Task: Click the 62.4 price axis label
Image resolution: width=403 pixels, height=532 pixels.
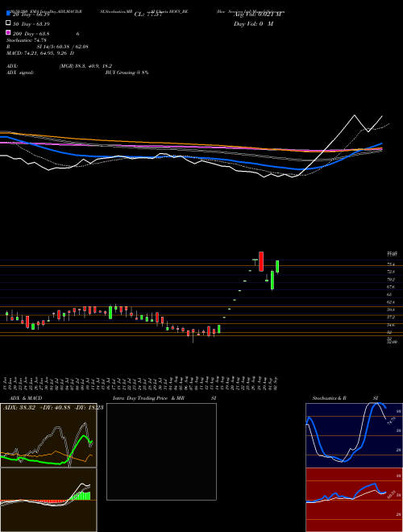Action: (391, 302)
